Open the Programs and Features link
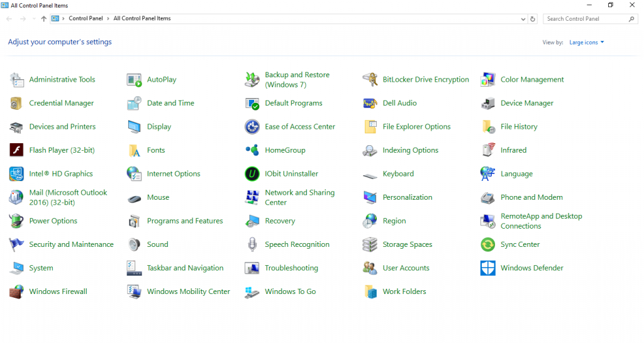644x343 pixels. coord(185,221)
